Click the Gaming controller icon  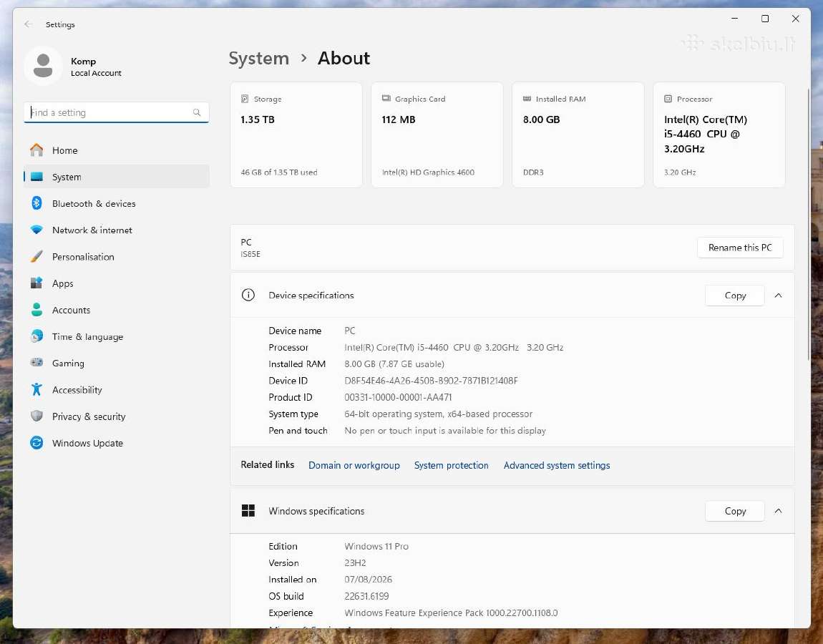click(x=36, y=363)
